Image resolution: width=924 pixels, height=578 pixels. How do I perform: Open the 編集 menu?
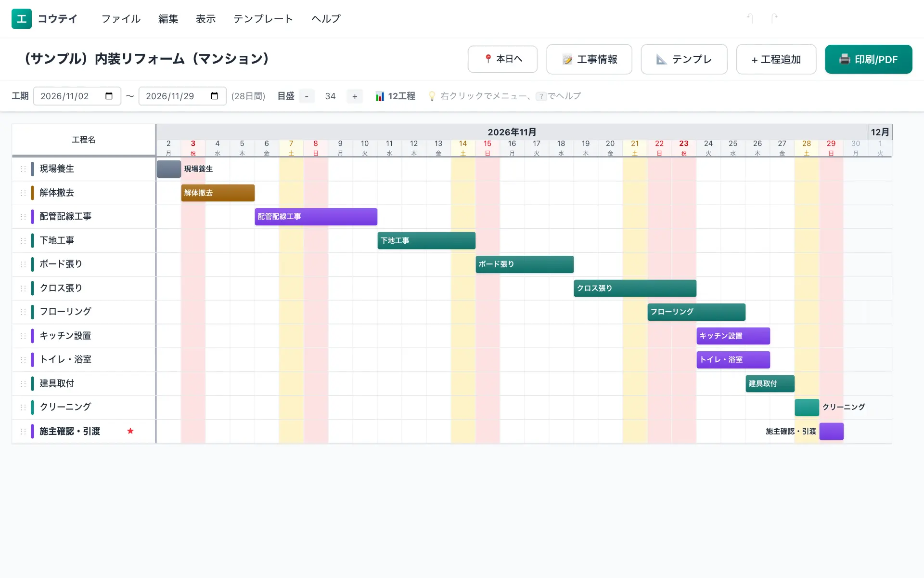pyautogui.click(x=168, y=19)
